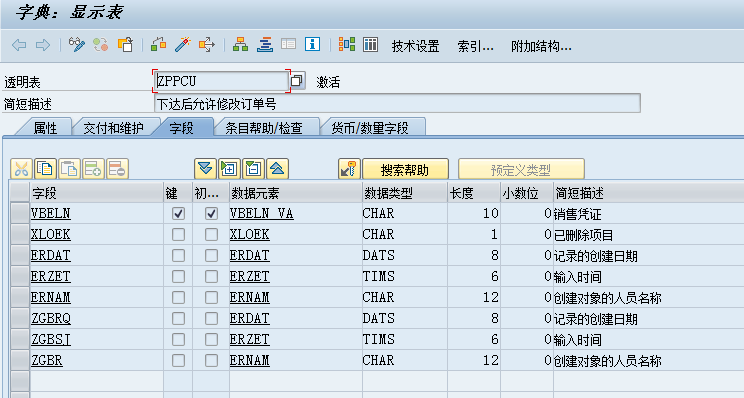This screenshot has height=398, width=744.
Task: Select all rows with table corner button
Action: [x=20, y=193]
